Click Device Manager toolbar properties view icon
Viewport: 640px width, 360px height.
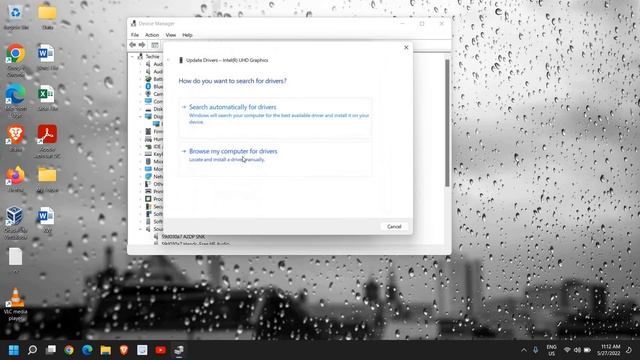click(x=154, y=45)
